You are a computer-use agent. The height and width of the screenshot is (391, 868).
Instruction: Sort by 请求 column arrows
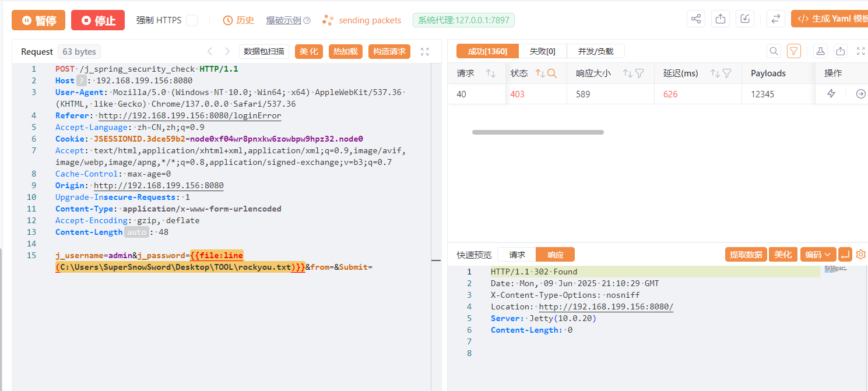491,73
